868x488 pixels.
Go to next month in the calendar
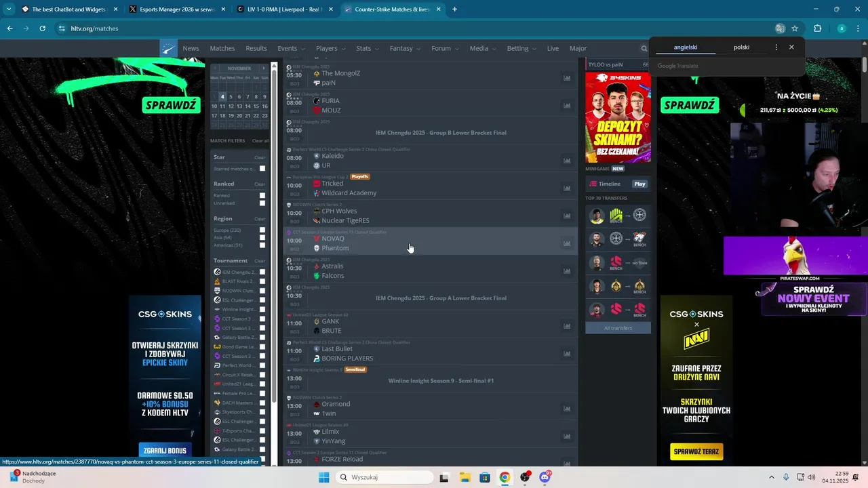264,68
